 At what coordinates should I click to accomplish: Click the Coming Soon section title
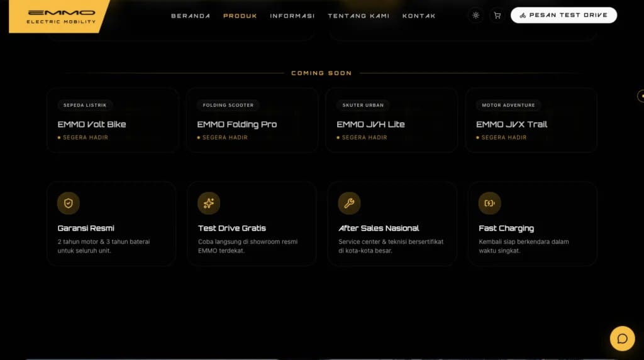(321, 73)
